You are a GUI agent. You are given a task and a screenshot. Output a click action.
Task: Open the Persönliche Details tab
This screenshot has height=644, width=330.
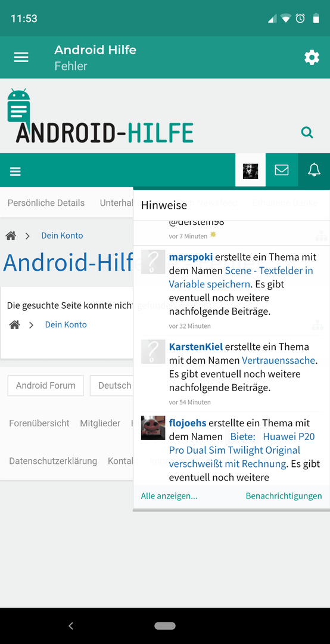[46, 203]
